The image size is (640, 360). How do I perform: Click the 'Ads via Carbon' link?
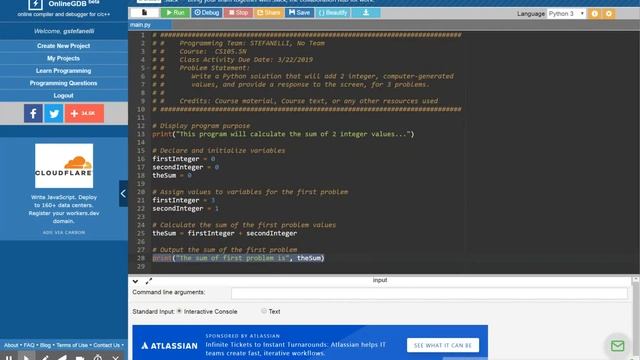[x=64, y=233]
